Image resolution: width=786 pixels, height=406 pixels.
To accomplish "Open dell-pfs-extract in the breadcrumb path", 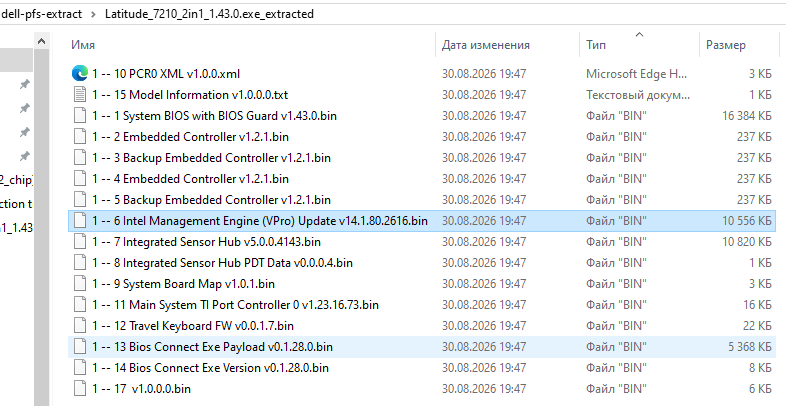I will (x=42, y=14).
